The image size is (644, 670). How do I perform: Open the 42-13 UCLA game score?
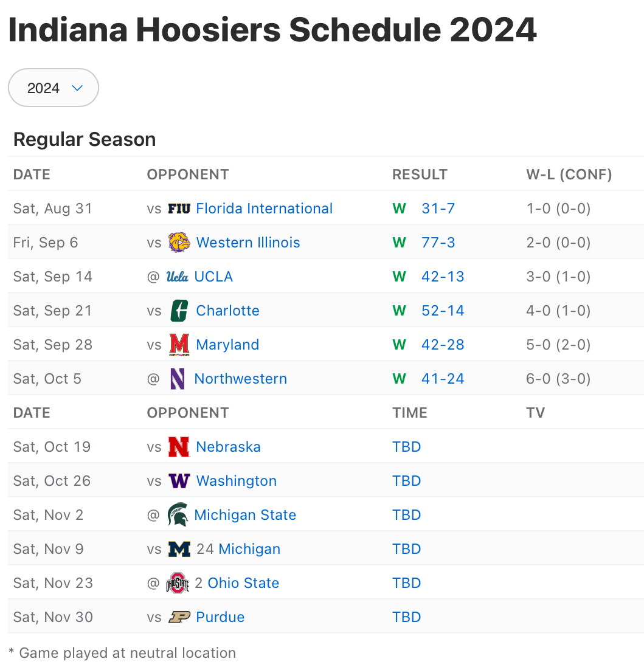pyautogui.click(x=442, y=277)
